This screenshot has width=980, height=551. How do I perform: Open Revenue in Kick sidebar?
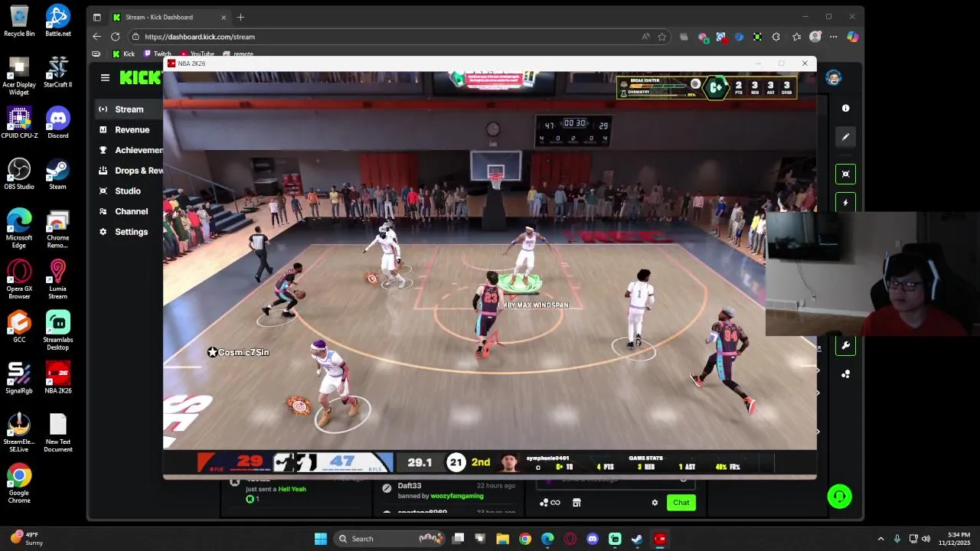point(129,130)
